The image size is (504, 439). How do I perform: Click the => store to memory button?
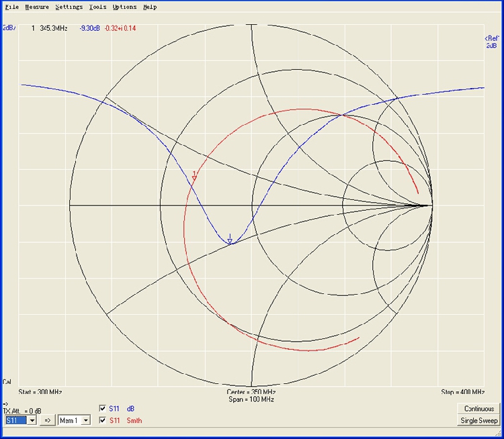point(47,420)
